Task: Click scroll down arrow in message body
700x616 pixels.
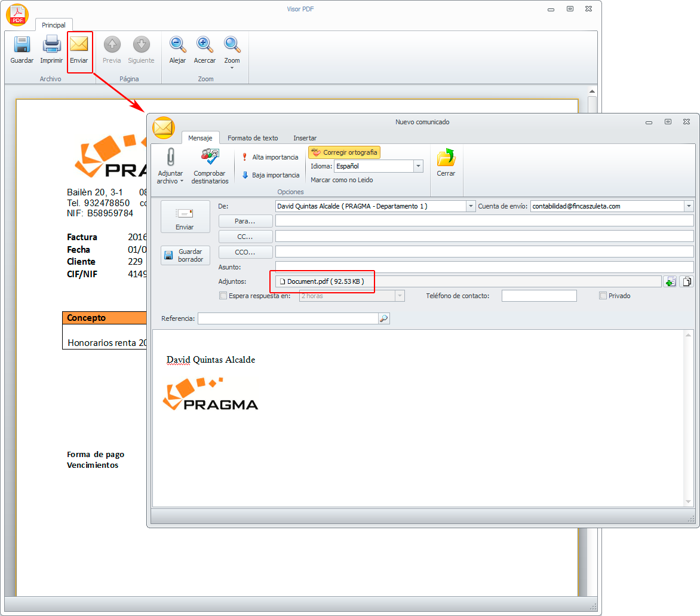Action: click(x=689, y=502)
